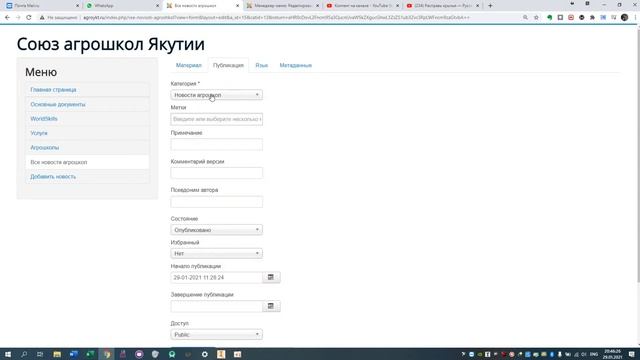This screenshot has width=640, height=360.
Task: Open the Категория dropdown
Action: (x=216, y=95)
